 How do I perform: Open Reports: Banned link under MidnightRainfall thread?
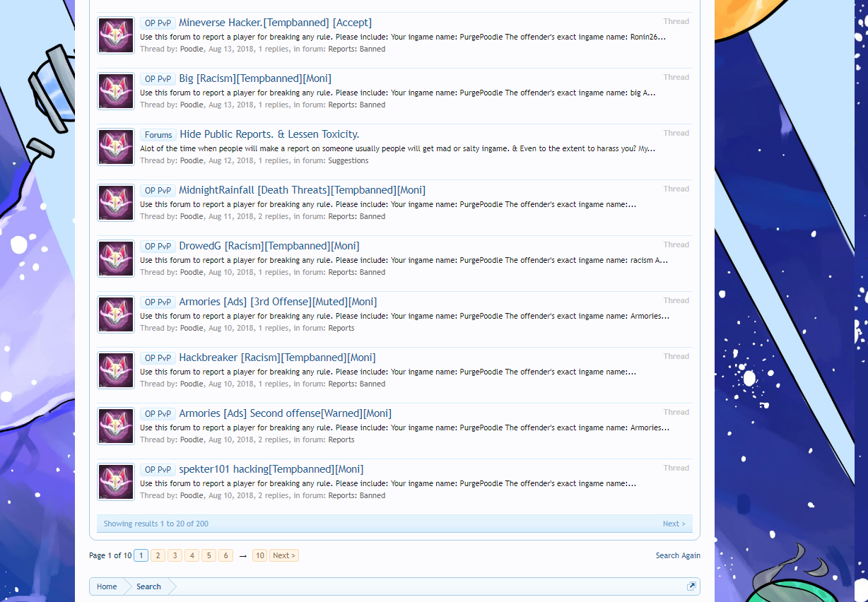[357, 216]
